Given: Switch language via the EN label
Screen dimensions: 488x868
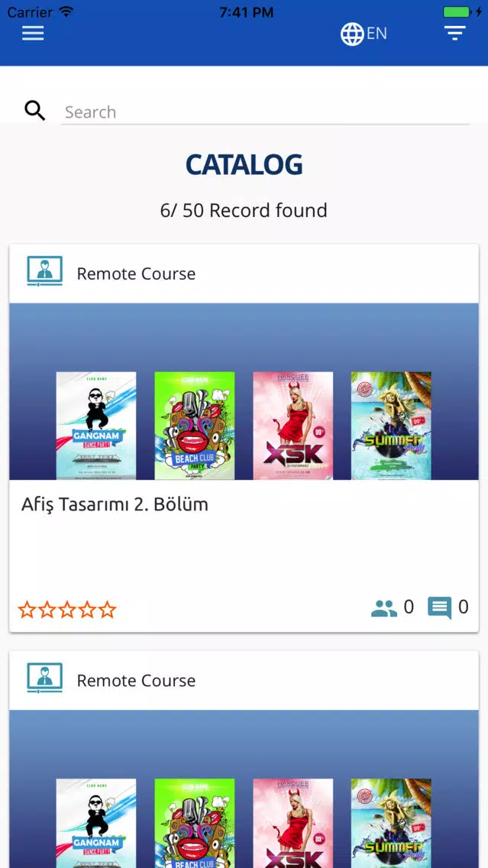Looking at the screenshot, I should click(x=377, y=34).
